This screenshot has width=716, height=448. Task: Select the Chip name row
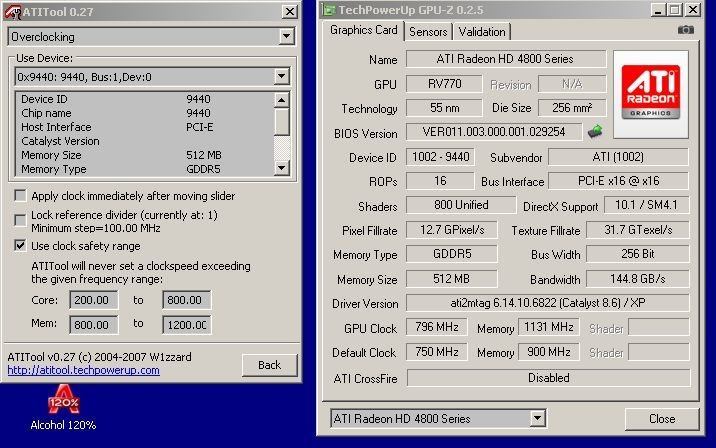tap(145, 113)
